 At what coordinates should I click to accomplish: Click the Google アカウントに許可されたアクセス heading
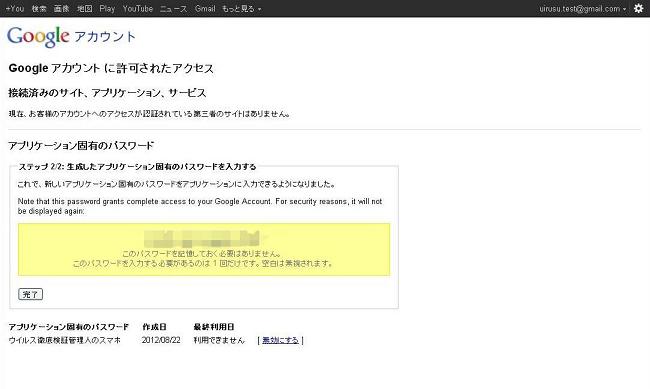point(111,68)
